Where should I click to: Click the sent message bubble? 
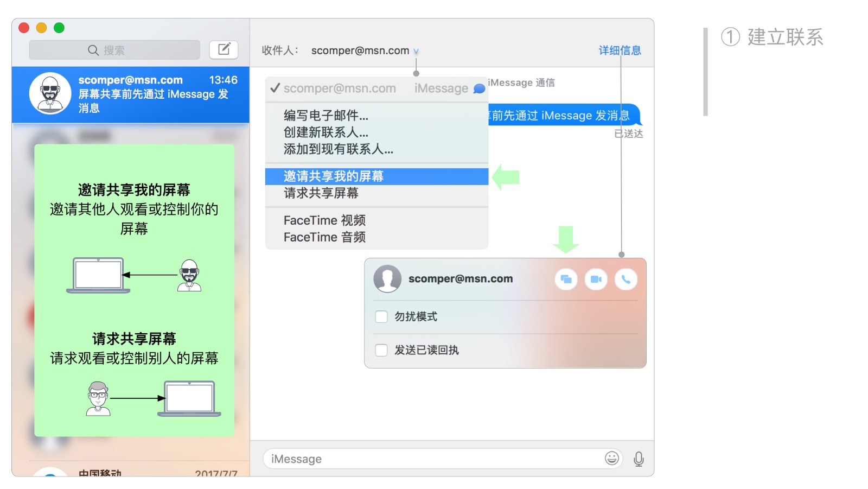[564, 115]
